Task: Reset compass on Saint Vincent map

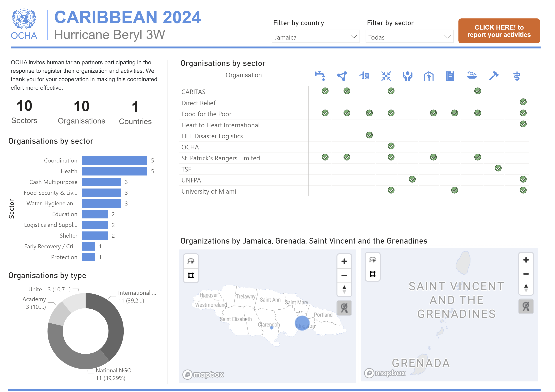Action: point(526,288)
